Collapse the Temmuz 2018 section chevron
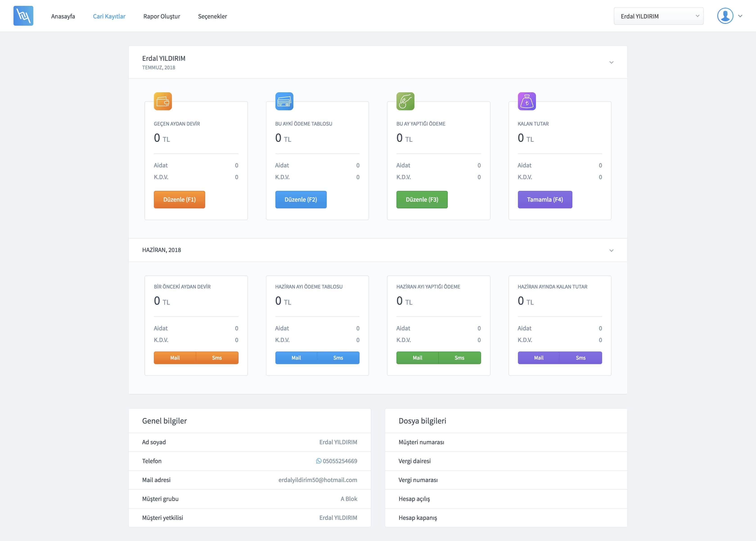 pos(611,62)
